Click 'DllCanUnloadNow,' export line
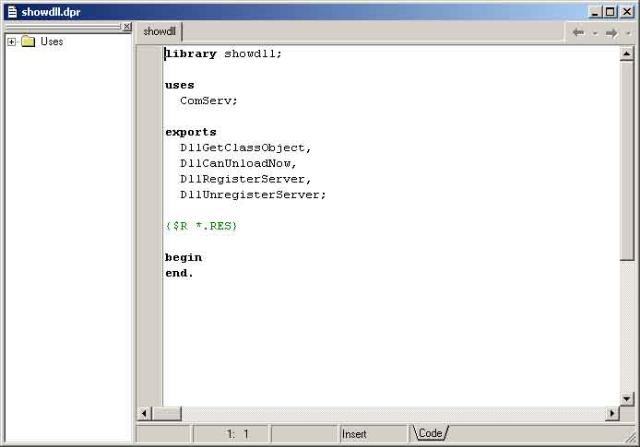This screenshot has height=447, width=640. coord(238,164)
